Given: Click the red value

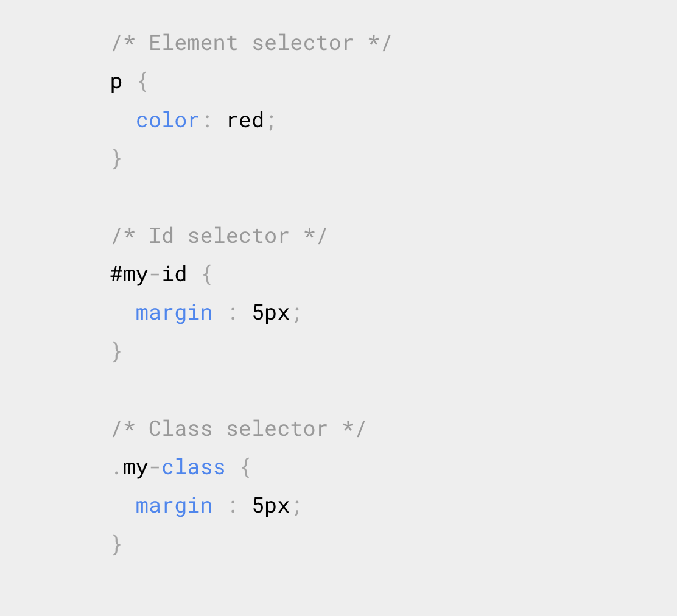Looking at the screenshot, I should (245, 121).
